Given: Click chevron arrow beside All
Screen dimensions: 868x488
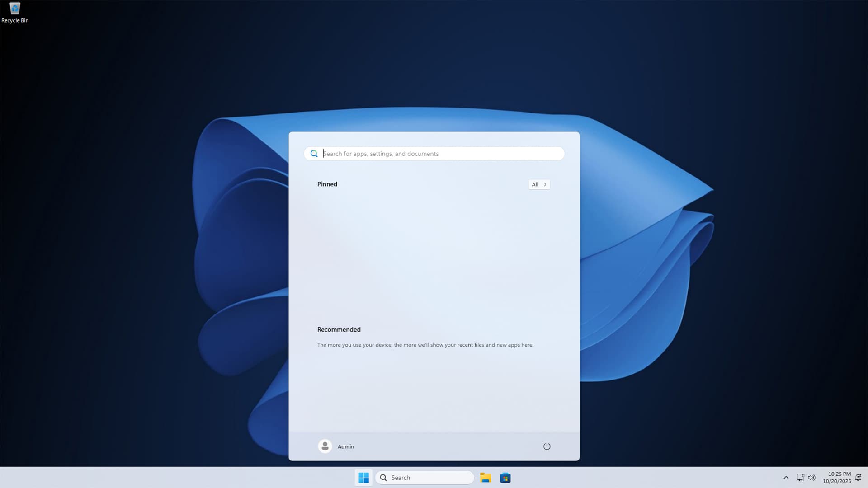Looking at the screenshot, I should tap(545, 184).
